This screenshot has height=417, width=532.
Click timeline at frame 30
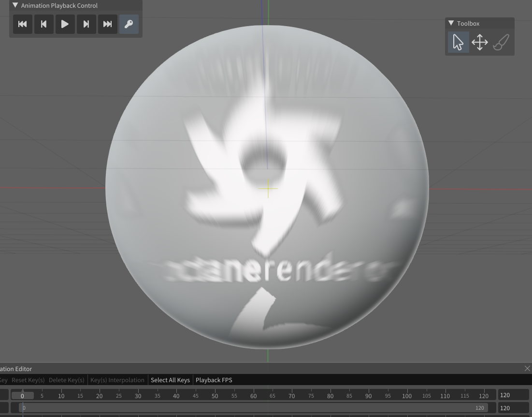pyautogui.click(x=138, y=396)
